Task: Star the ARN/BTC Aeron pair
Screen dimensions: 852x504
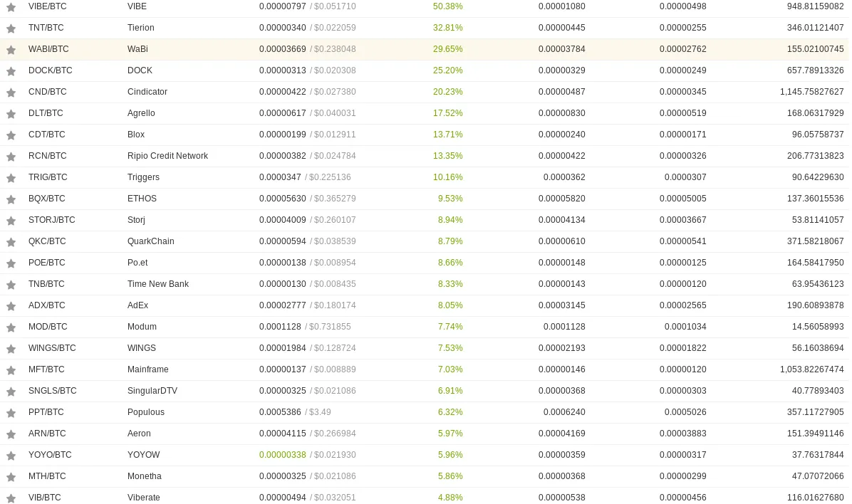Action: pos(11,434)
